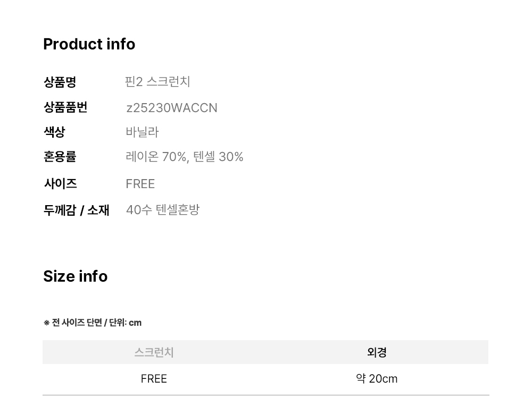This screenshot has height=406, width=532.
Task: Click the FREE cell in size table
Action: point(154,379)
